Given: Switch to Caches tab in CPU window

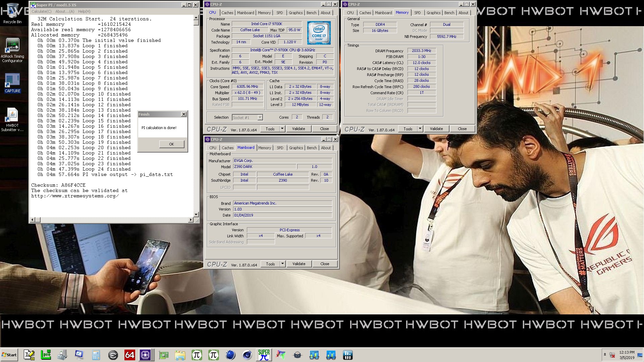Looking at the screenshot, I should tap(227, 13).
